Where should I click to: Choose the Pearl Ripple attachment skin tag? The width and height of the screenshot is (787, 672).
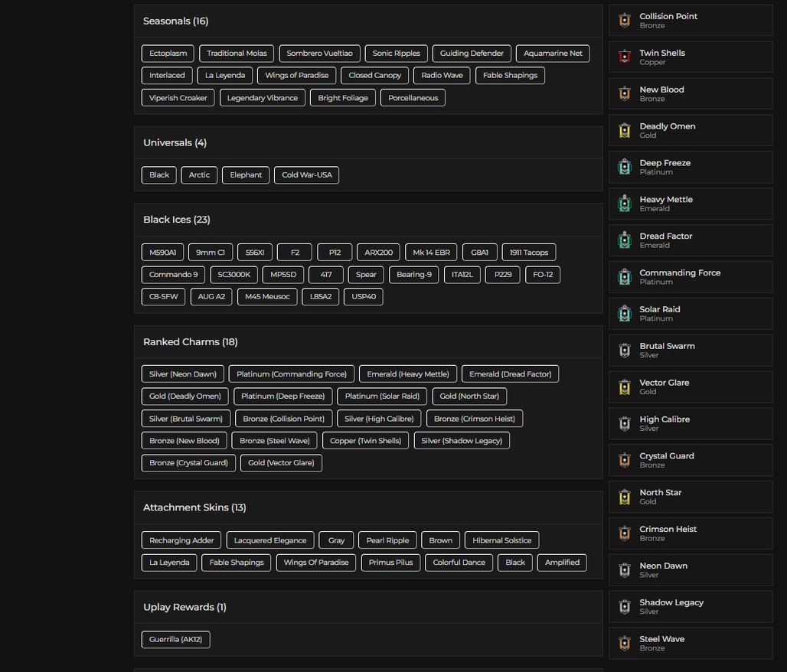tap(387, 540)
